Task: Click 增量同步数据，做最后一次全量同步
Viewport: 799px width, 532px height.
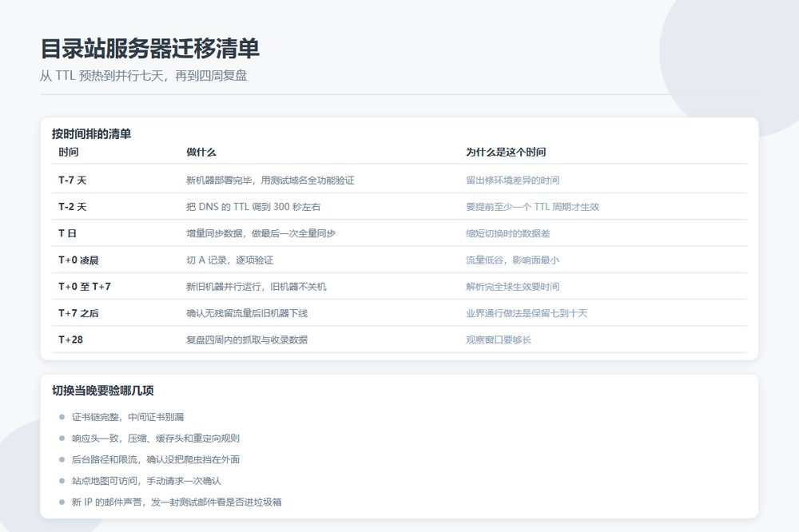Action: click(260, 233)
